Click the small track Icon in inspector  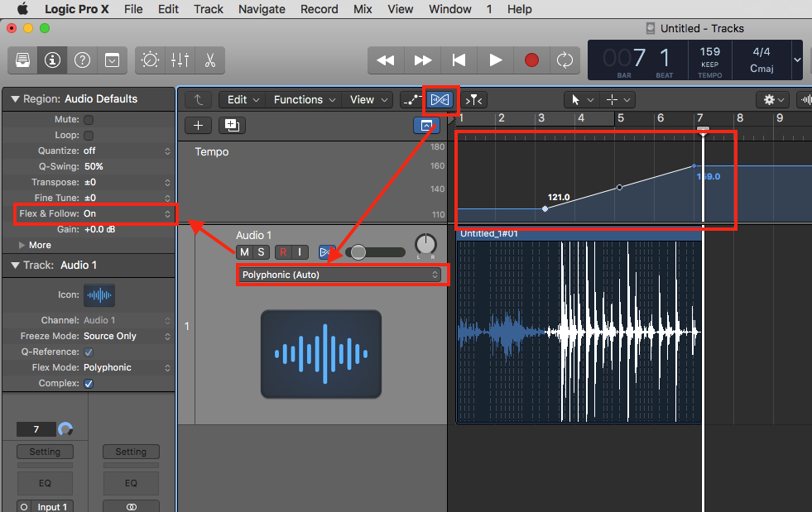pos(99,295)
